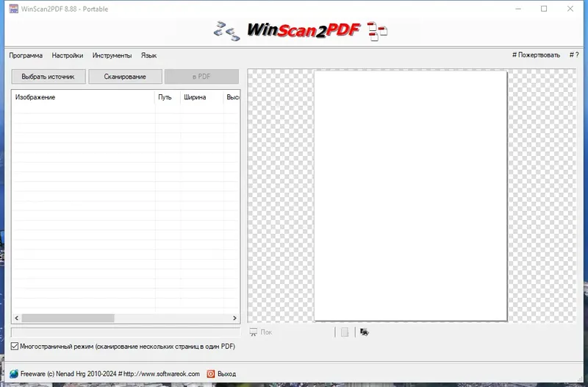Screen dimensions: 588x387
Task: Click the left arrow of the list scrollbar
Action: (16, 318)
